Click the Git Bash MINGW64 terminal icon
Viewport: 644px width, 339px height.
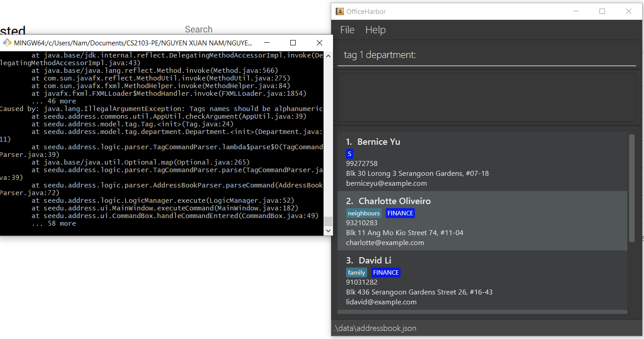coord(7,43)
